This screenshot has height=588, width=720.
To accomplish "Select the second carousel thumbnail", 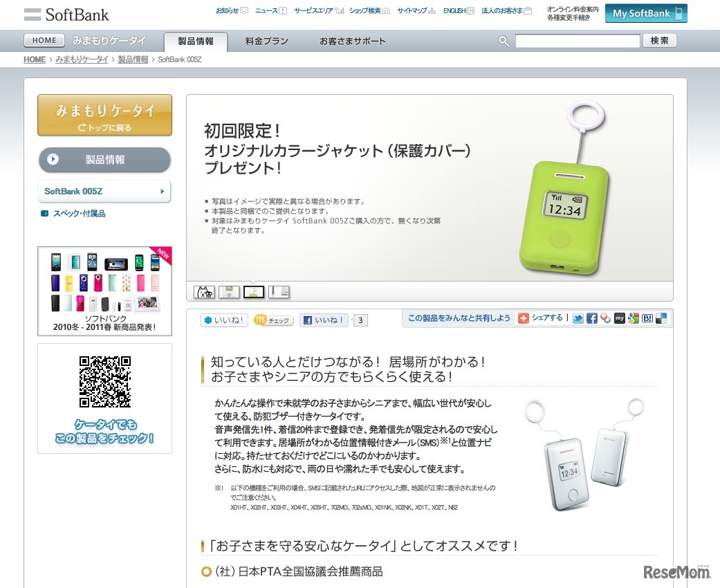I will coord(229,292).
